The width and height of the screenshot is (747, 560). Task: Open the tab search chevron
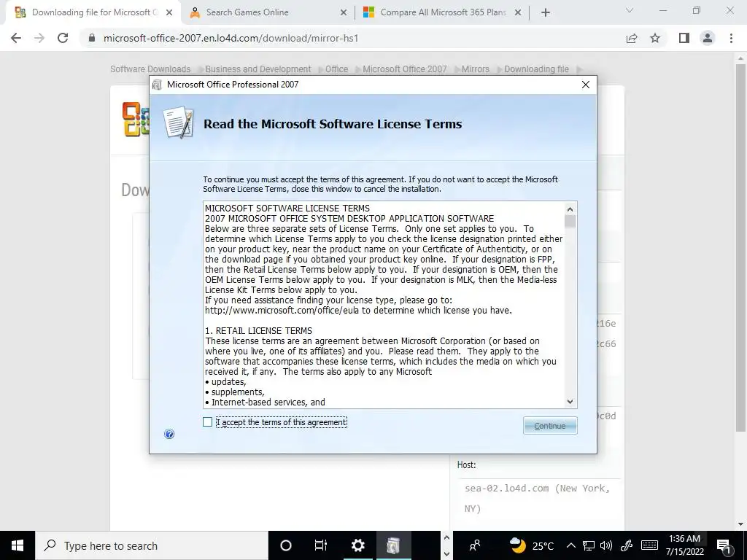pyautogui.click(x=630, y=10)
